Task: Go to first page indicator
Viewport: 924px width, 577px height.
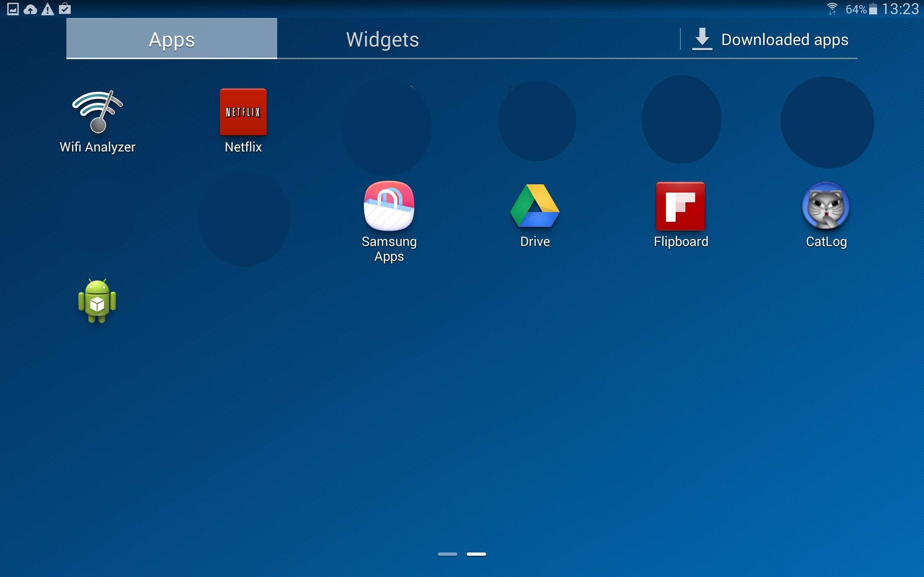Action: click(x=447, y=554)
